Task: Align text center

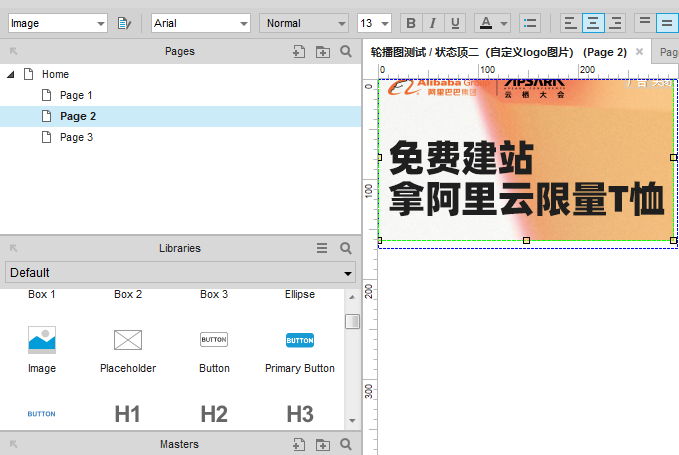Action: click(593, 23)
